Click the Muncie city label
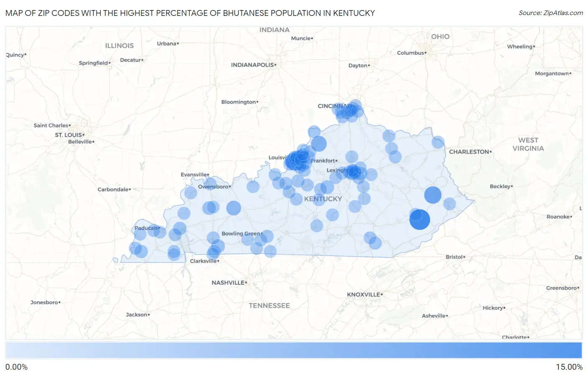 click(301, 38)
